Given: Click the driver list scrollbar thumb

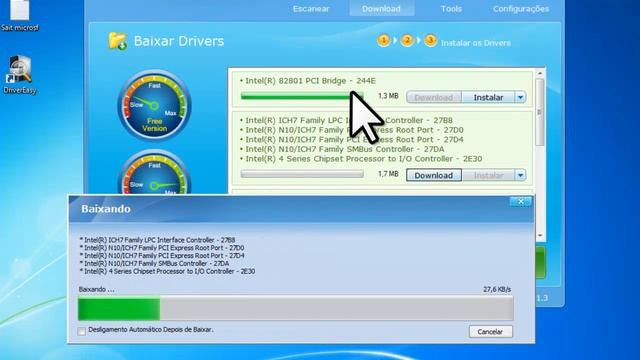Looking at the screenshot, I should tap(540, 112).
